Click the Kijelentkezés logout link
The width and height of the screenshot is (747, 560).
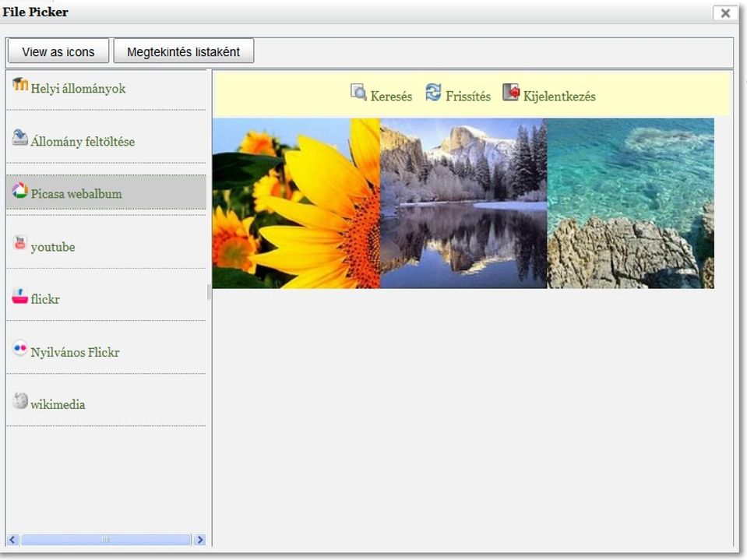[559, 97]
